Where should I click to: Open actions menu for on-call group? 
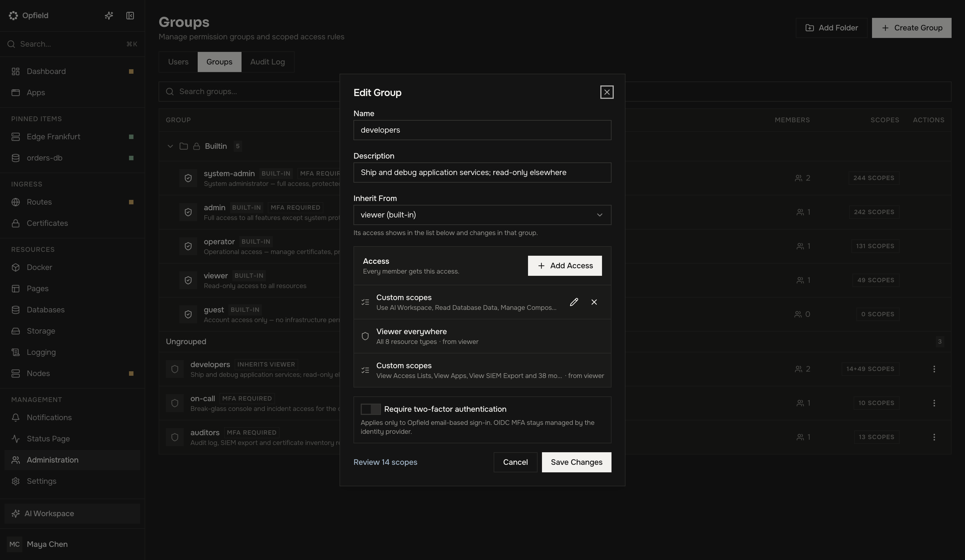pos(934,403)
